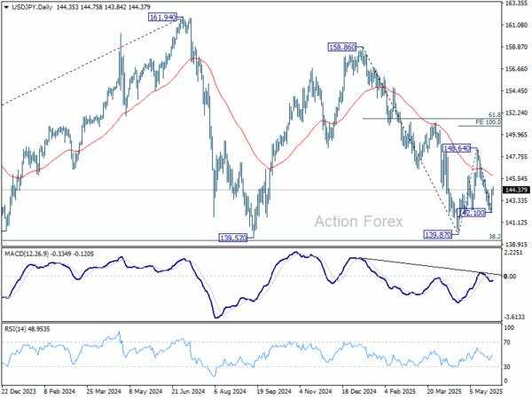Click the black 144.379 current price tag
This screenshot has height=399, width=532.
(x=517, y=190)
